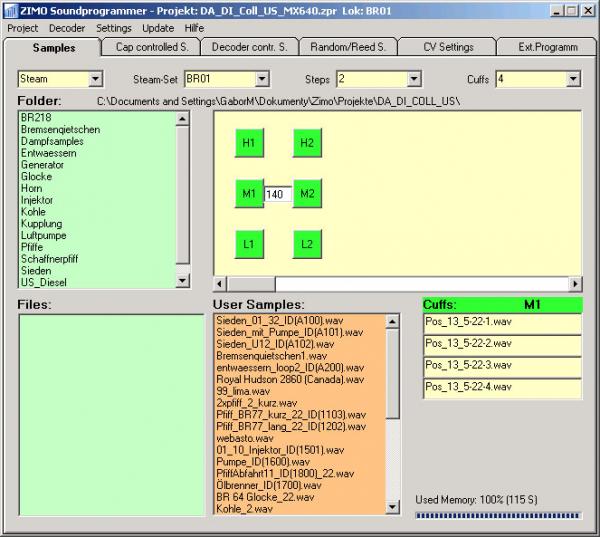Expand the Steam type dropdown
This screenshot has height=537, width=600.
pos(95,79)
